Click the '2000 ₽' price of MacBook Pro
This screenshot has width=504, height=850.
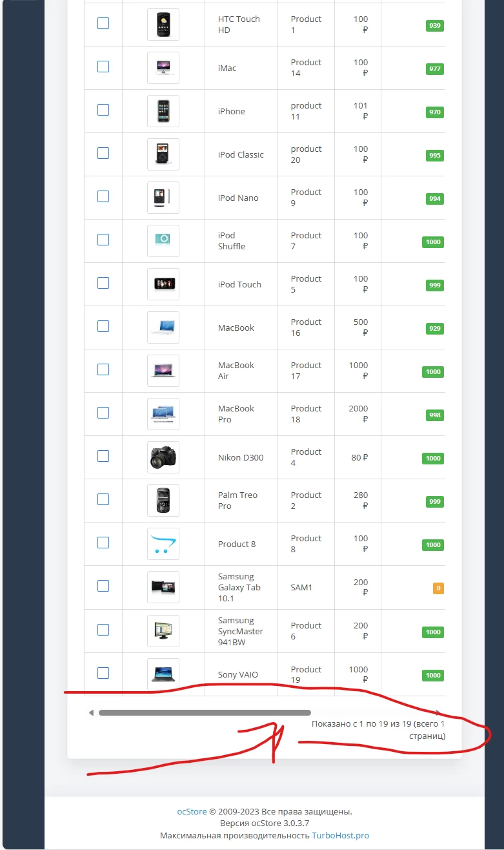pyautogui.click(x=358, y=414)
